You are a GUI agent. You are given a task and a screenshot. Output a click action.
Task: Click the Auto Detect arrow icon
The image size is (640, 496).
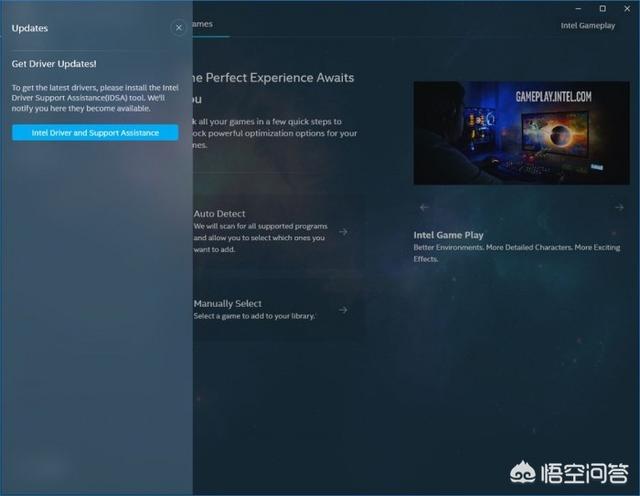pos(343,231)
